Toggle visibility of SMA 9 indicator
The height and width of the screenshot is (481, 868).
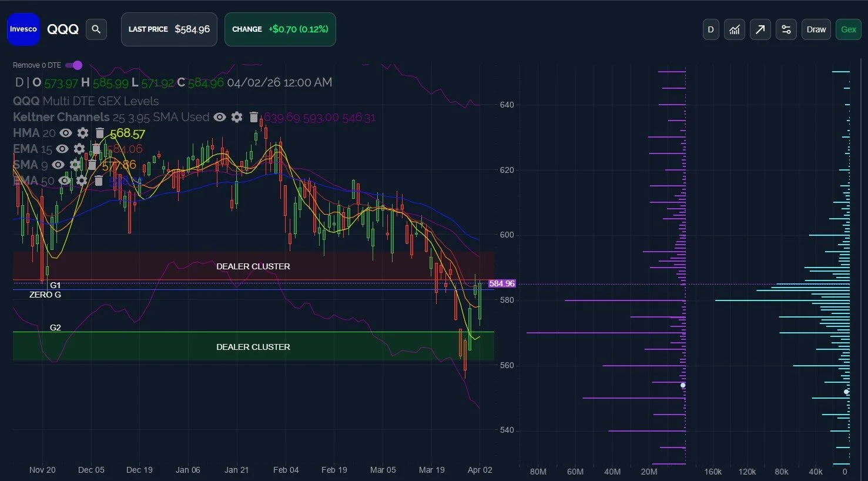[58, 165]
